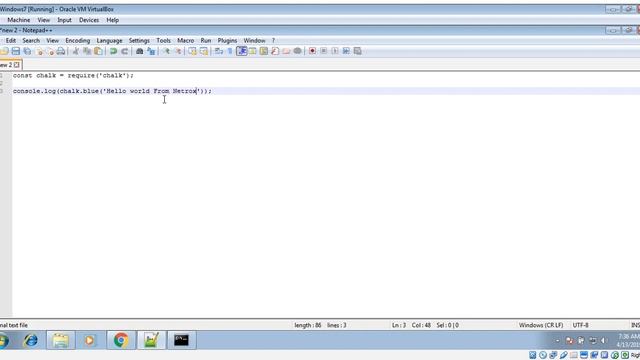Screen dimensions: 640x360
Task: Open the Function List panel icon
Action: (275, 51)
